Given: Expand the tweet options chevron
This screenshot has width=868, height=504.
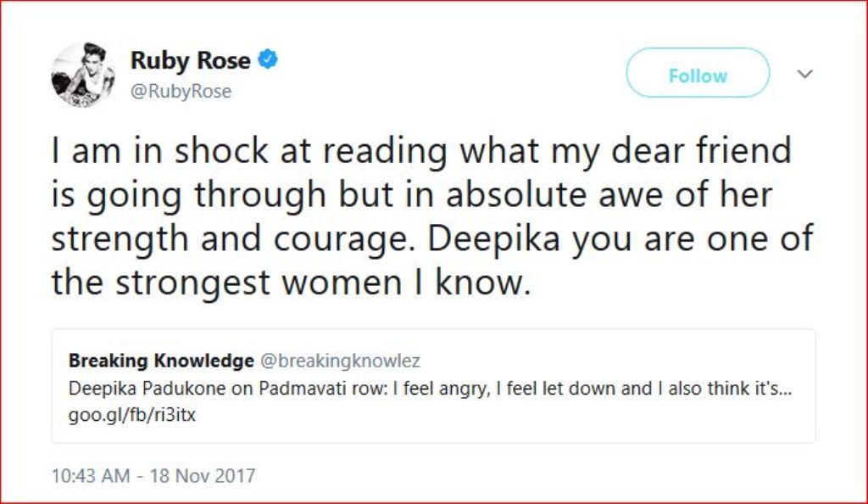Looking at the screenshot, I should pyautogui.click(x=805, y=75).
